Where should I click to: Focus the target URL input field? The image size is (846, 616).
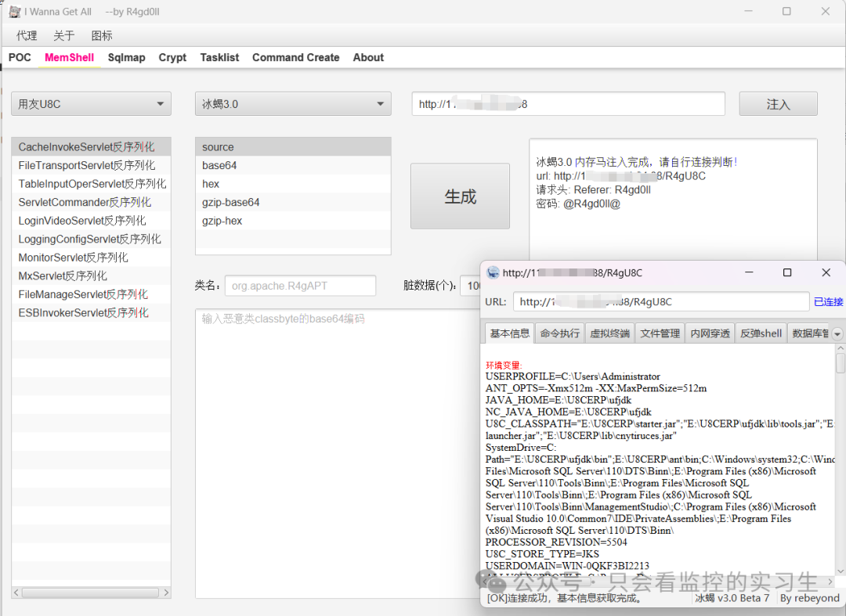click(x=569, y=104)
